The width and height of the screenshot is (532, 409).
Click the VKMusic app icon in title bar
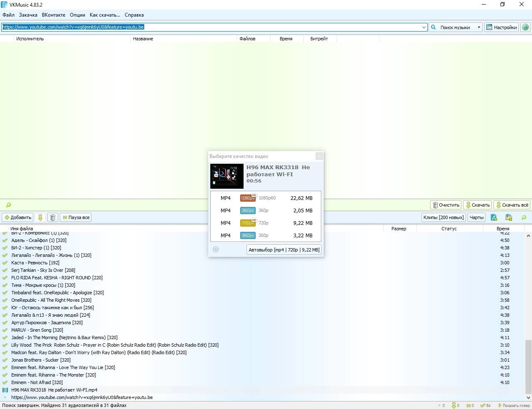pyautogui.click(x=4, y=5)
